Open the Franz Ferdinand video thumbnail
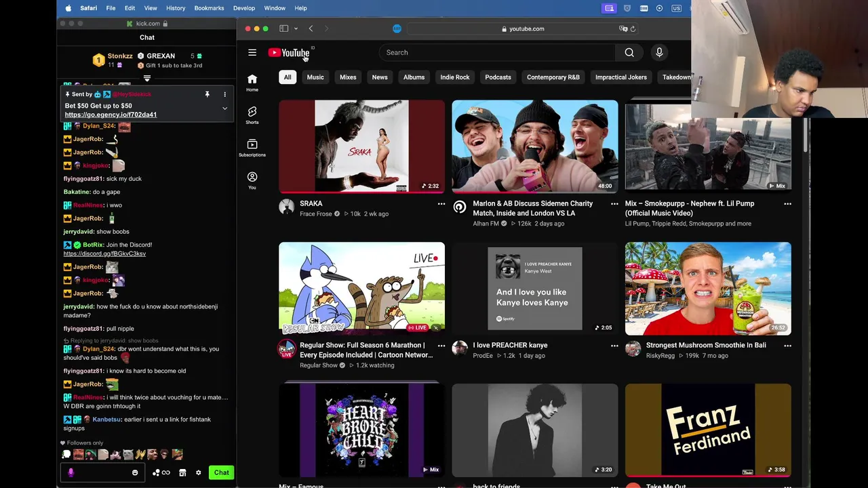The width and height of the screenshot is (868, 488). point(708,430)
